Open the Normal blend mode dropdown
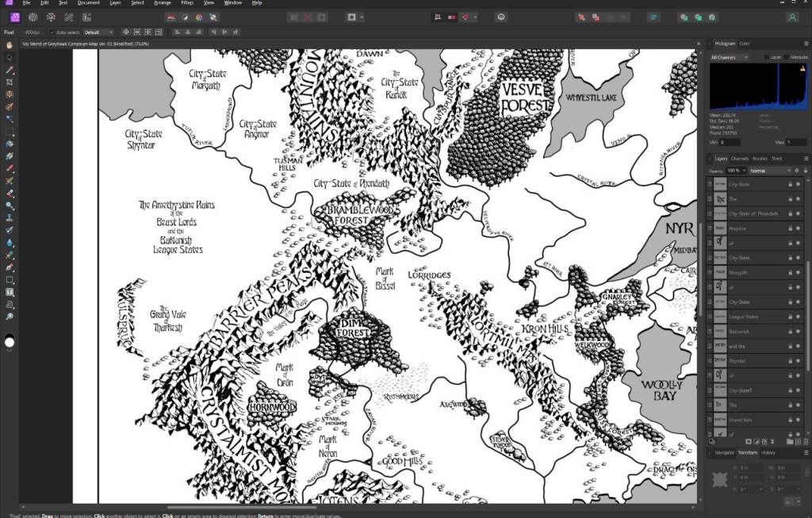This screenshot has width=812, height=518. 770,171
